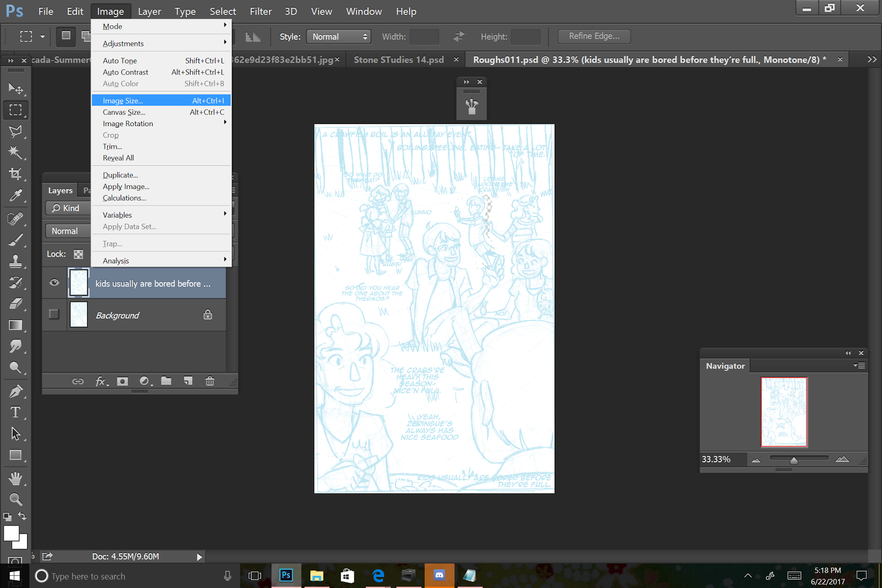Expand the Adjustments submenu
The width and height of the screenshot is (882, 588).
click(162, 43)
